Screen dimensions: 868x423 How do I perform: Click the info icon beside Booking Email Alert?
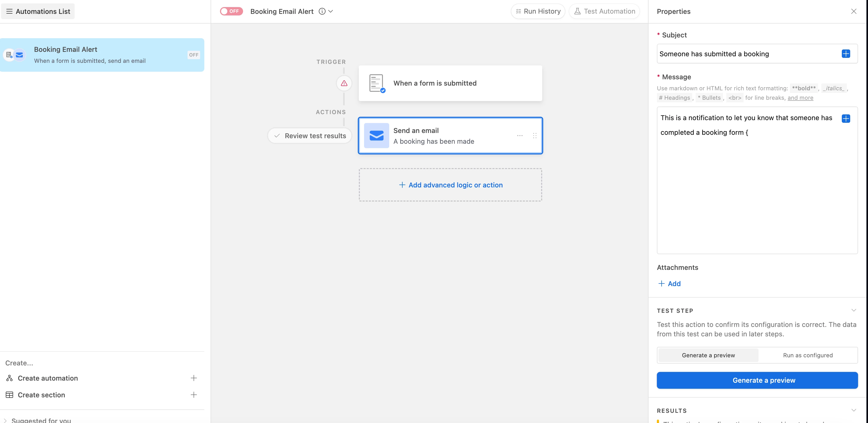point(322,12)
